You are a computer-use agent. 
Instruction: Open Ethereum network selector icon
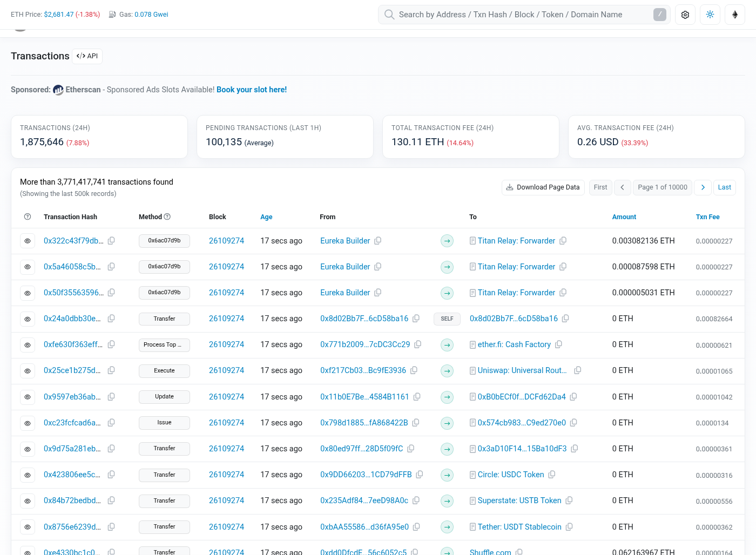coord(735,15)
